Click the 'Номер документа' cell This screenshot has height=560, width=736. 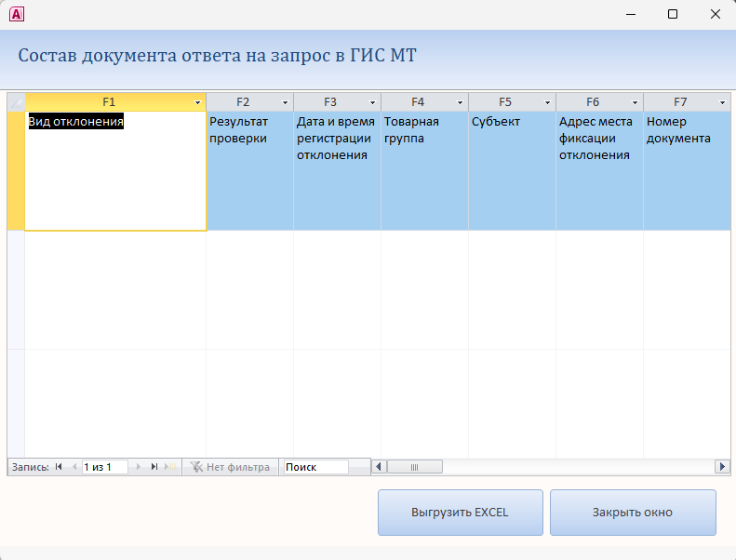coord(687,171)
